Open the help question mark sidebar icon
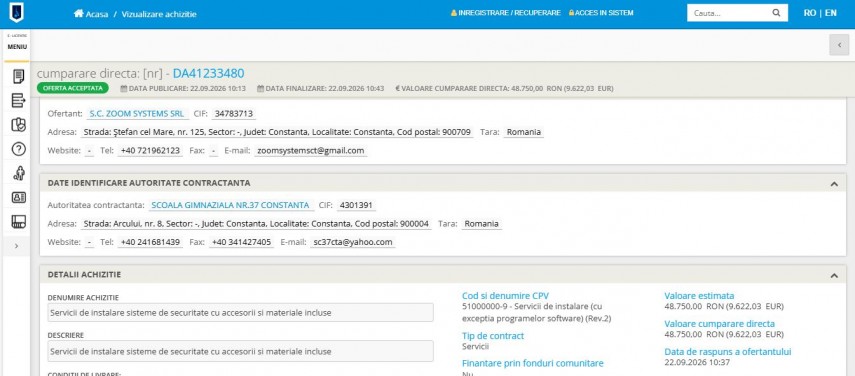The image size is (855, 376). click(x=19, y=149)
